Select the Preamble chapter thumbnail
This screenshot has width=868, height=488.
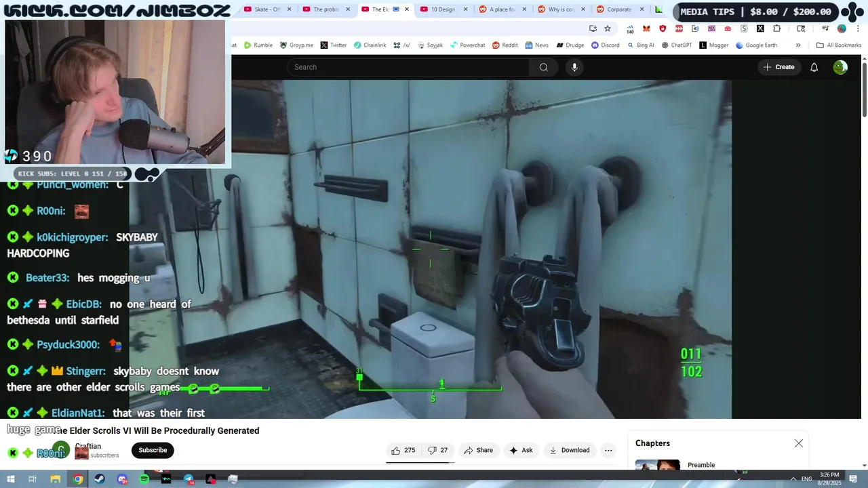click(657, 466)
